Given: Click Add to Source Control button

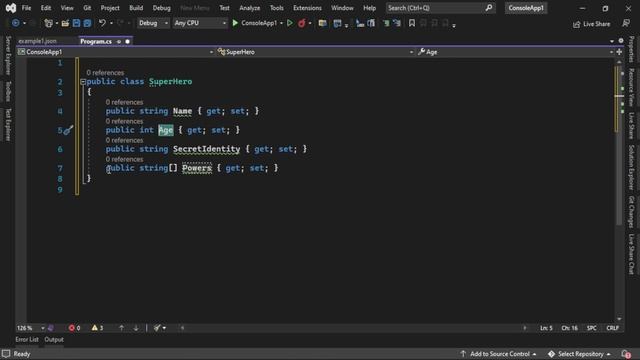Looking at the screenshot, I should [499, 354].
